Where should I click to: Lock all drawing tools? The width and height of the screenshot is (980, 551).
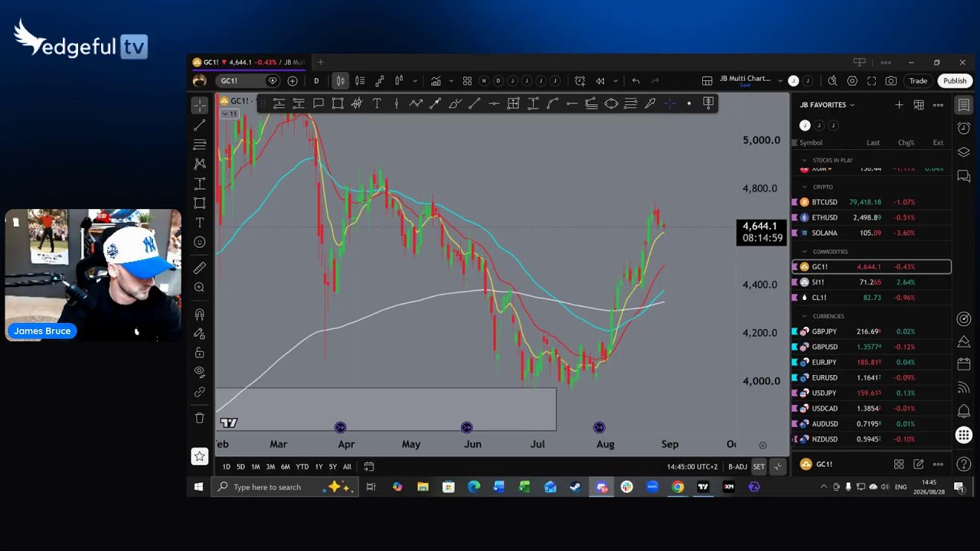pos(200,353)
